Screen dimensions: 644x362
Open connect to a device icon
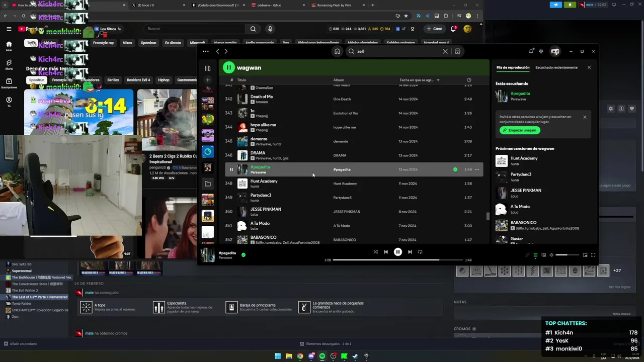543,255
